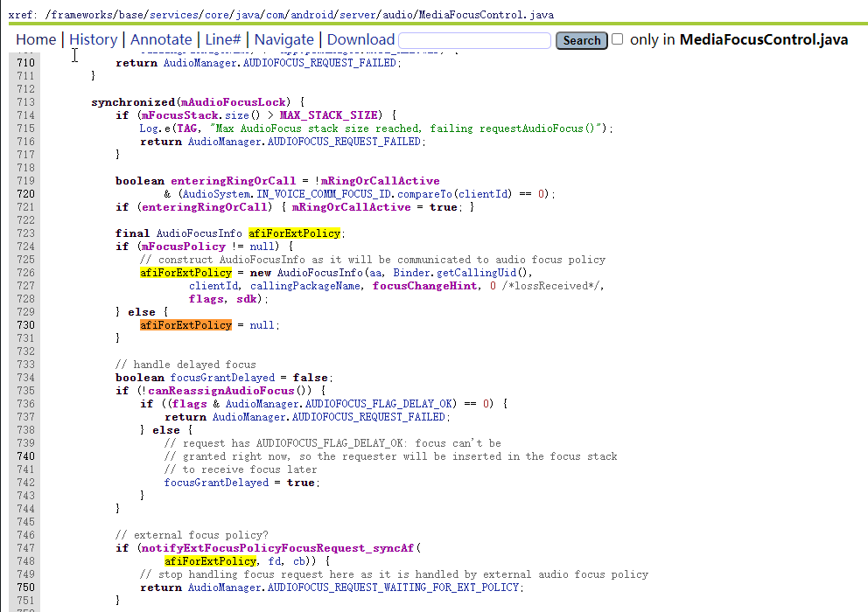868x612 pixels.
Task: Open 'base' in the xref path
Action: click(130, 15)
